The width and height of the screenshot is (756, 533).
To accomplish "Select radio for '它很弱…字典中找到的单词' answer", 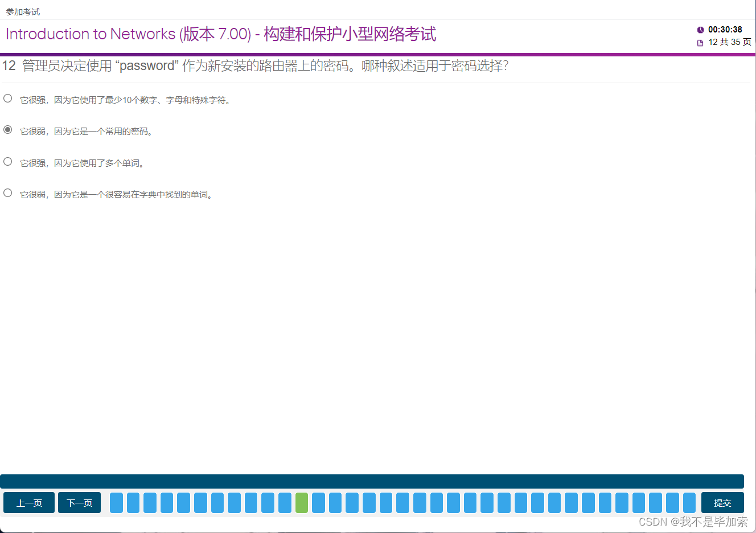I will coord(8,193).
